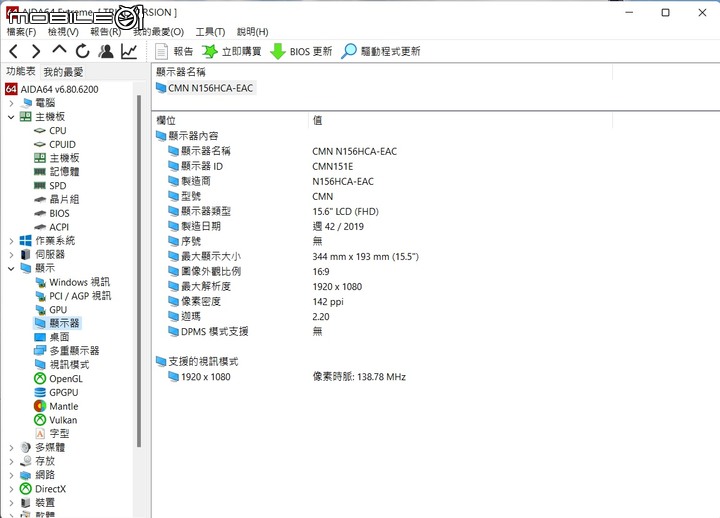Viewport: 720px width, 518px height.
Task: Expand the 網路 tree node
Action: coord(11,475)
